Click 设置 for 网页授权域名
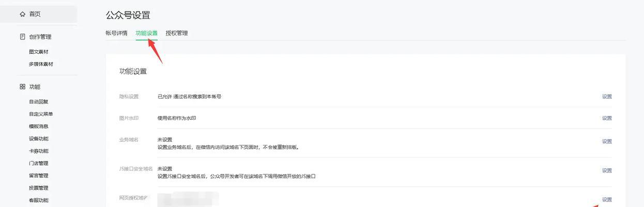Screen dimensions: 644x207 [607, 200]
